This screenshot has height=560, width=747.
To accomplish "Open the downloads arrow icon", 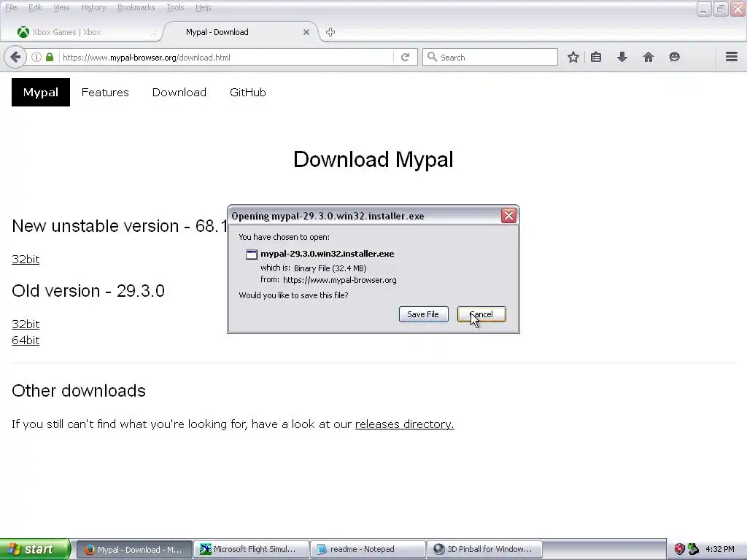I will [x=622, y=57].
